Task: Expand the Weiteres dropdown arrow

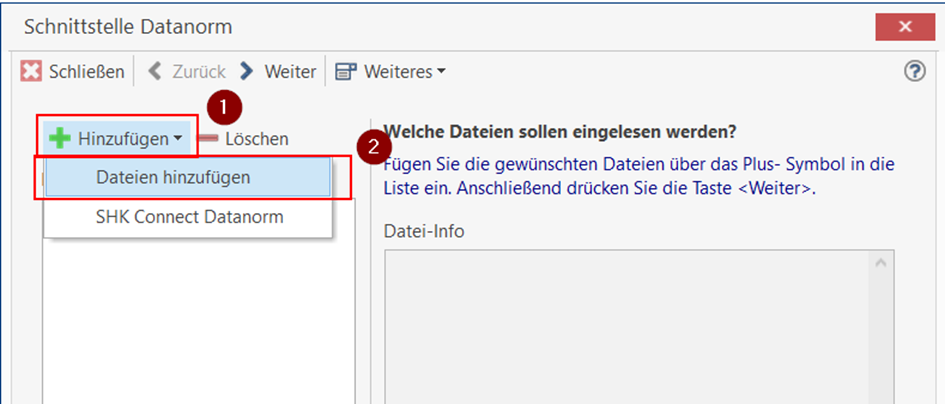Action: 441,72
